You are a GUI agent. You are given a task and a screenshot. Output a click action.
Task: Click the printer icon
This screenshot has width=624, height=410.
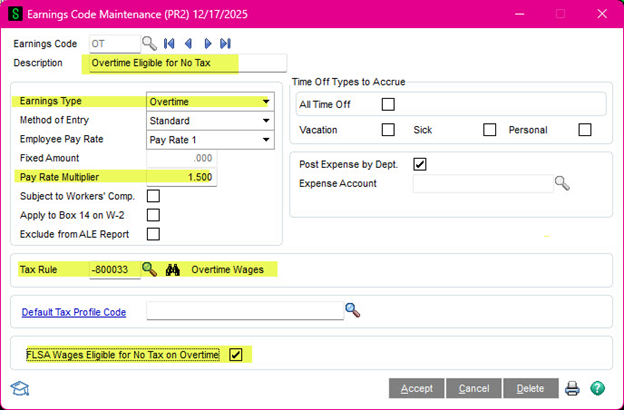point(572,388)
